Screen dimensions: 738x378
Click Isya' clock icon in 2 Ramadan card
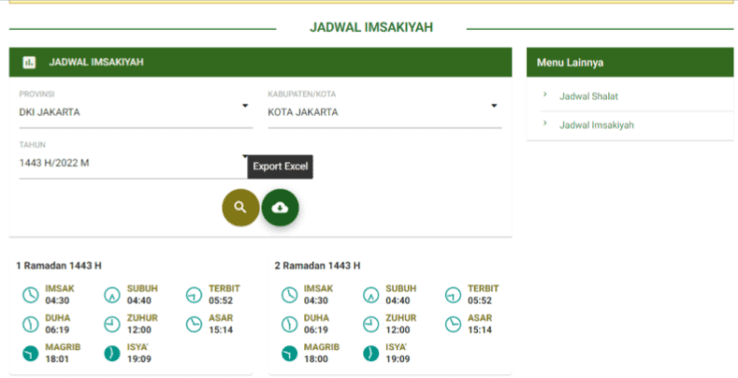tap(371, 353)
